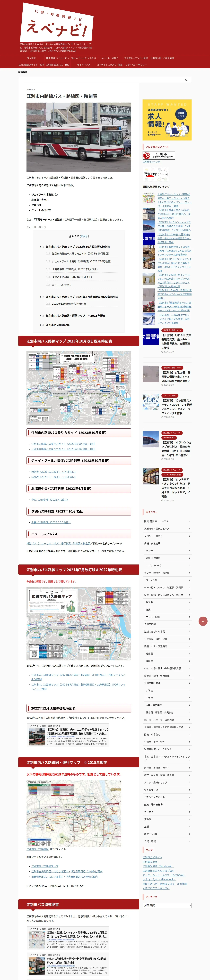210x980 pixels.
Task: Open 江別市ランキング link under profile
Action: [x=151, y=162]
